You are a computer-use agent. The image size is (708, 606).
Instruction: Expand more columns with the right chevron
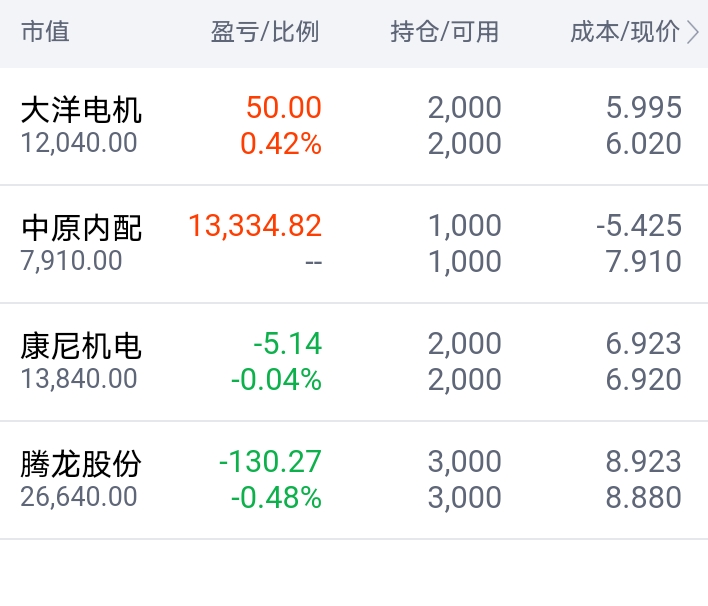tap(694, 32)
